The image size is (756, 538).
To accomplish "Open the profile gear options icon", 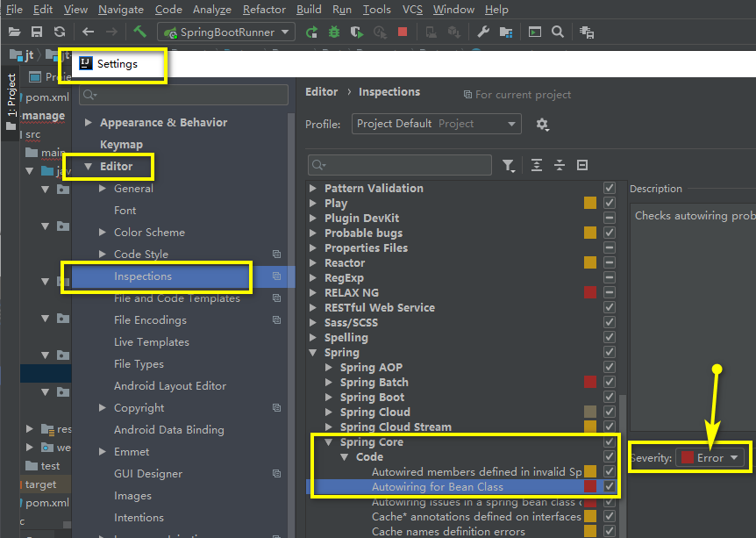I will tap(542, 125).
